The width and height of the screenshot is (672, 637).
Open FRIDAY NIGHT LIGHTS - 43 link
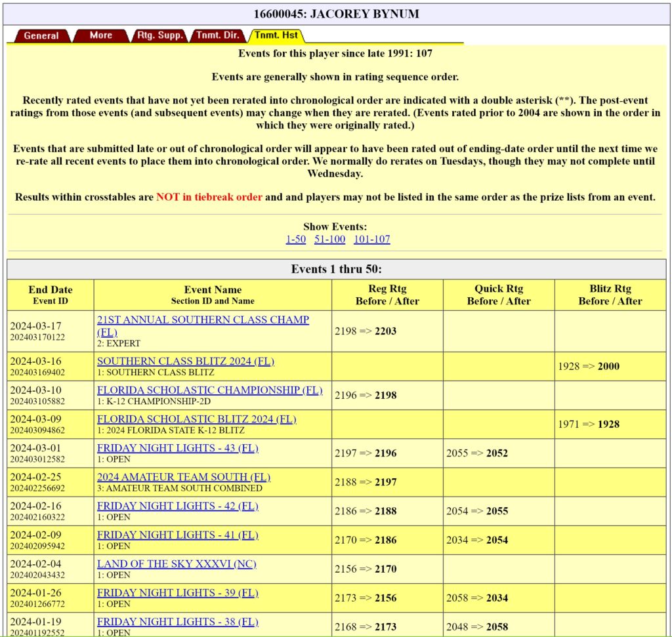tap(177, 448)
